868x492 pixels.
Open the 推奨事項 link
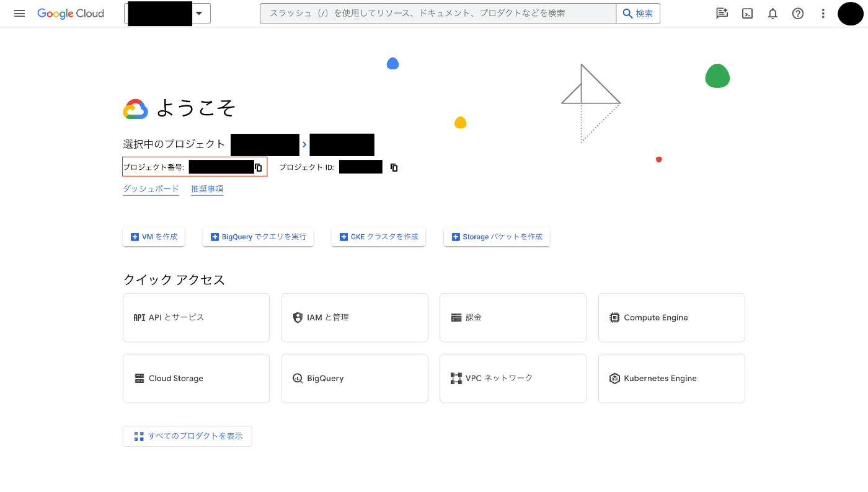pos(207,189)
